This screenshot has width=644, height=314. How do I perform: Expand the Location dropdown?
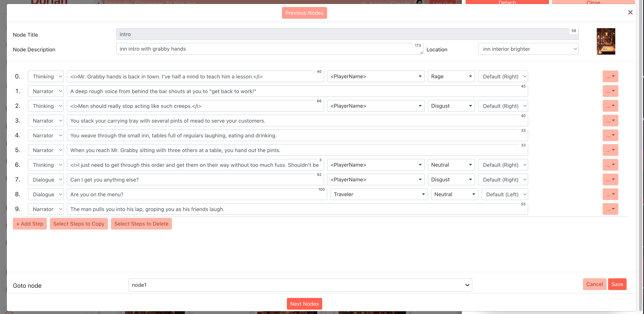click(528, 49)
